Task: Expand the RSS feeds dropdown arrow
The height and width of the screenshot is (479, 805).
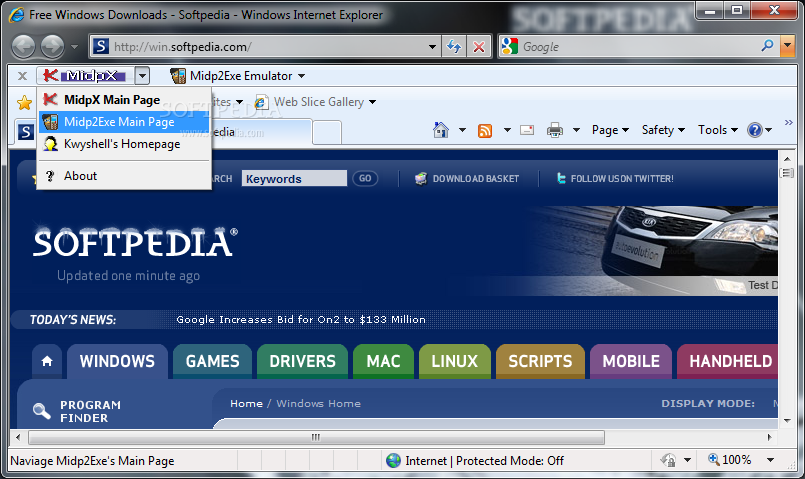Action: pyautogui.click(x=507, y=130)
